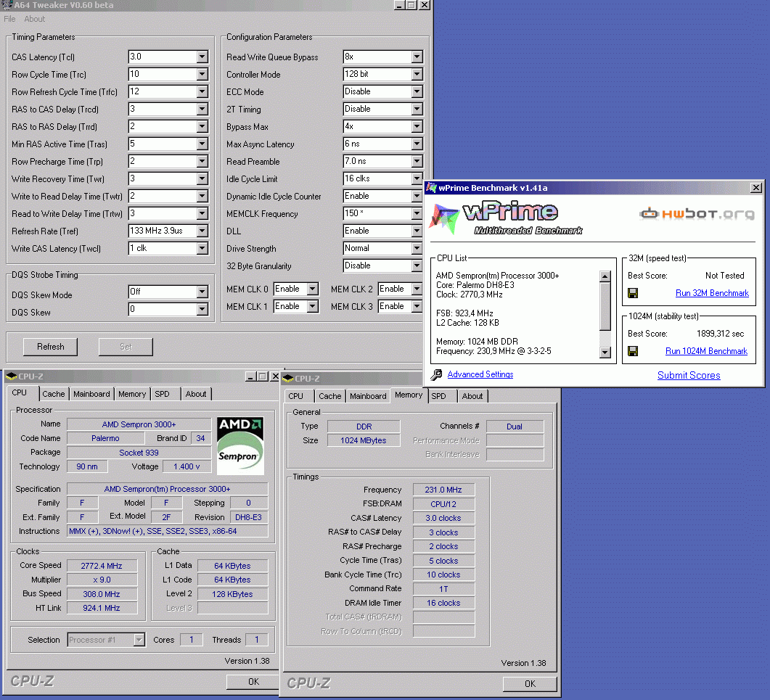Click the Bus Speed 308.0 MHz value
Screen dimensions: 770x700
[102, 594]
